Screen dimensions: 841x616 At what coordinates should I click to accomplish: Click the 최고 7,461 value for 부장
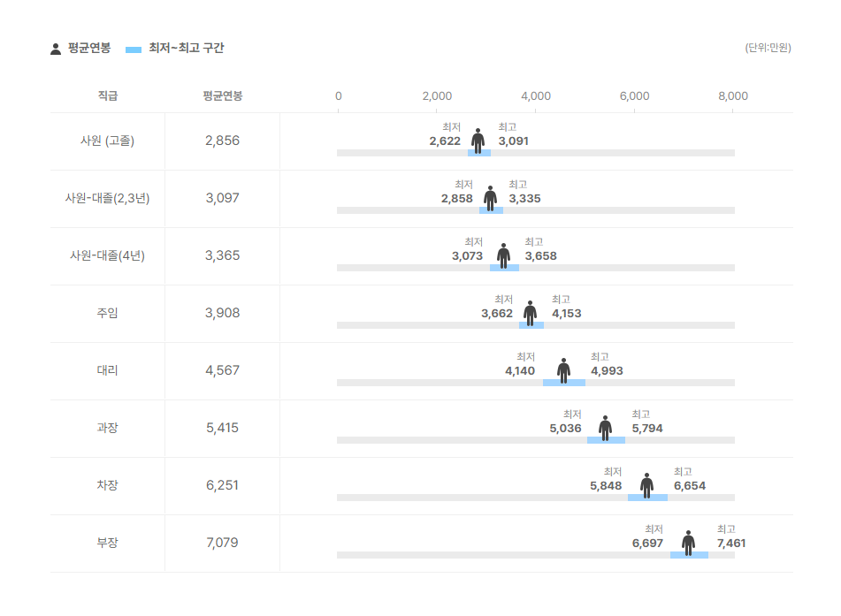point(730,544)
